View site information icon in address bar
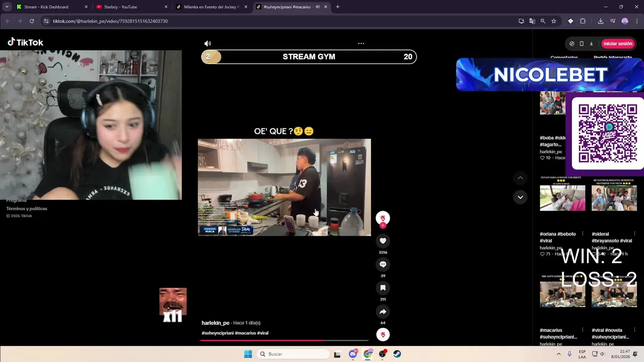This screenshot has width=644, height=362. [46, 21]
